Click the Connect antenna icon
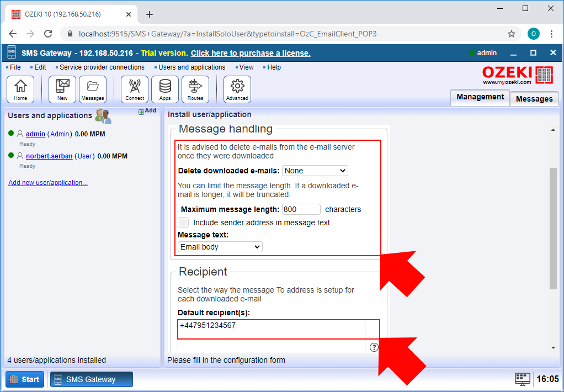 [x=135, y=89]
